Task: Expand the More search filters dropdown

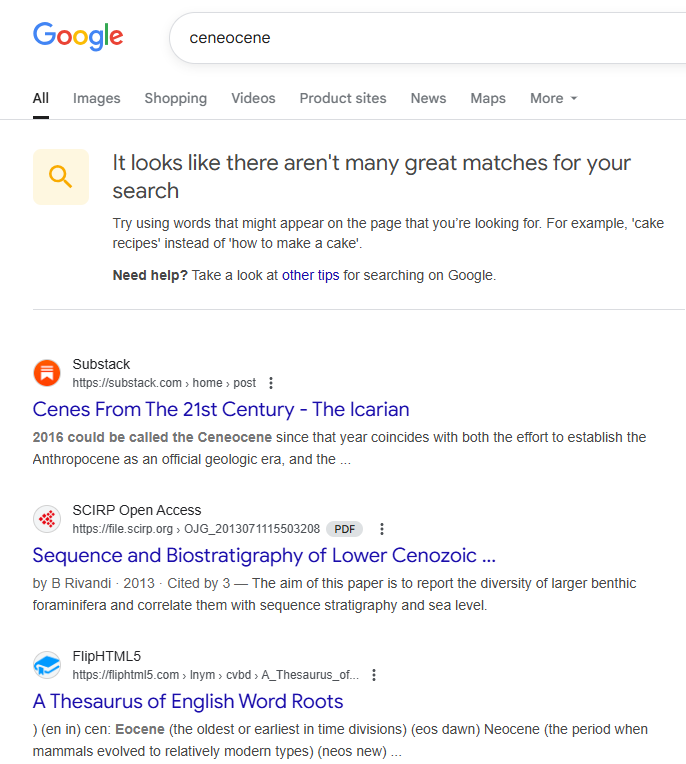Action: [x=553, y=98]
